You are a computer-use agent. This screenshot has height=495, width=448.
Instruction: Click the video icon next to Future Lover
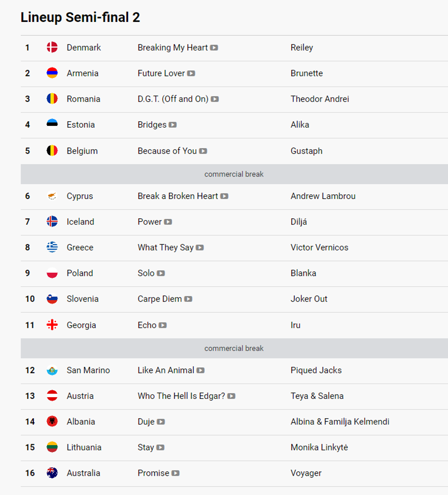click(x=191, y=73)
